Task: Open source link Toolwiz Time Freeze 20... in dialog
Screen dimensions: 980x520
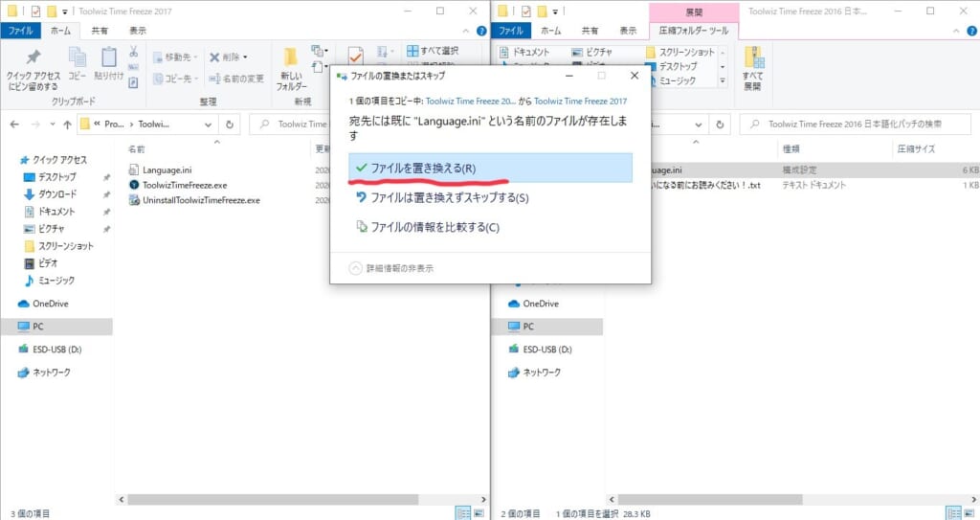Action: (x=471, y=101)
